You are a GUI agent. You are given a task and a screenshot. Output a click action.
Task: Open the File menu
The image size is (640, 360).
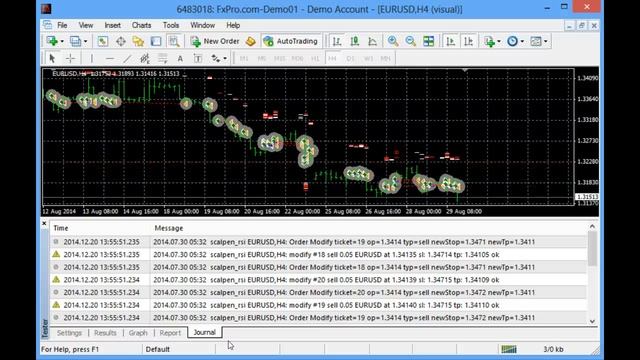(62, 25)
